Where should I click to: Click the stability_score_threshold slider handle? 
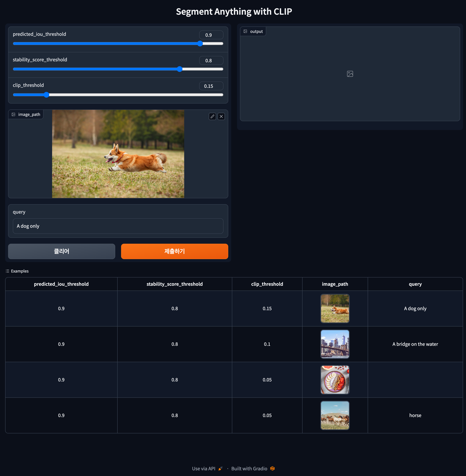[180, 69]
